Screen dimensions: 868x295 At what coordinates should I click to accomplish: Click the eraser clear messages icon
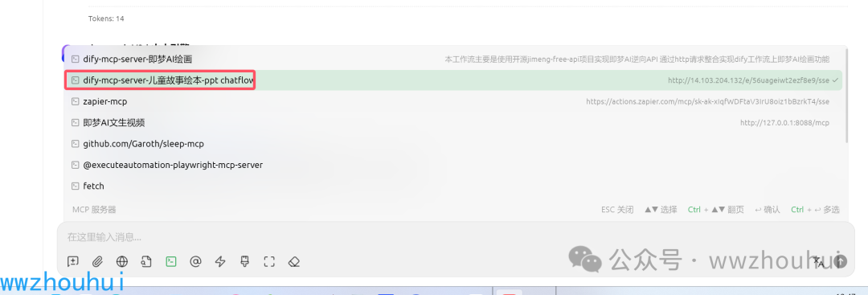294,262
